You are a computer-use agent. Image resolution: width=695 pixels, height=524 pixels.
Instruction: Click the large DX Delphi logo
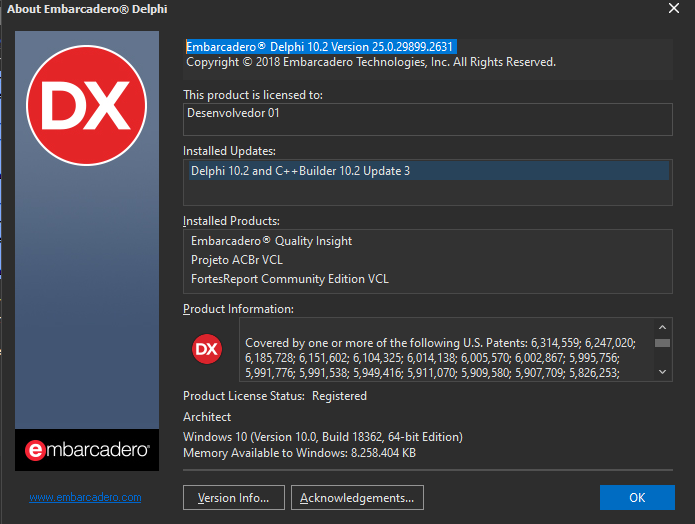(86, 106)
